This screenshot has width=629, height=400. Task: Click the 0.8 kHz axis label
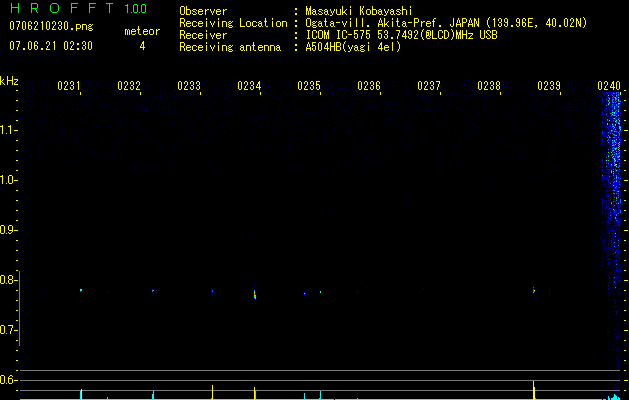9,280
